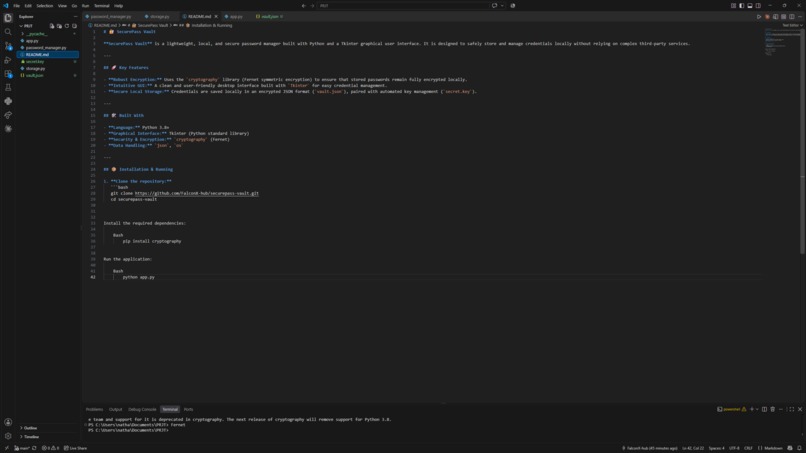Toggle the Primary Side Bar layout button
Screen dimensions: 806x453
(742, 6)
